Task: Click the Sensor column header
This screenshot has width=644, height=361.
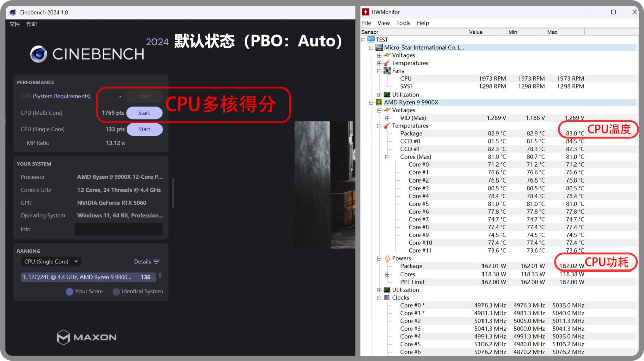Action: pos(414,32)
